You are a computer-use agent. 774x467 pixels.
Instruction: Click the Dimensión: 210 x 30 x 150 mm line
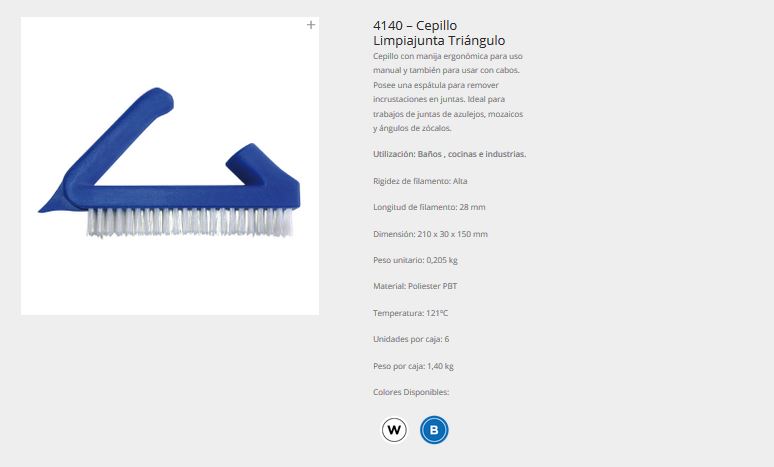[x=430, y=234]
